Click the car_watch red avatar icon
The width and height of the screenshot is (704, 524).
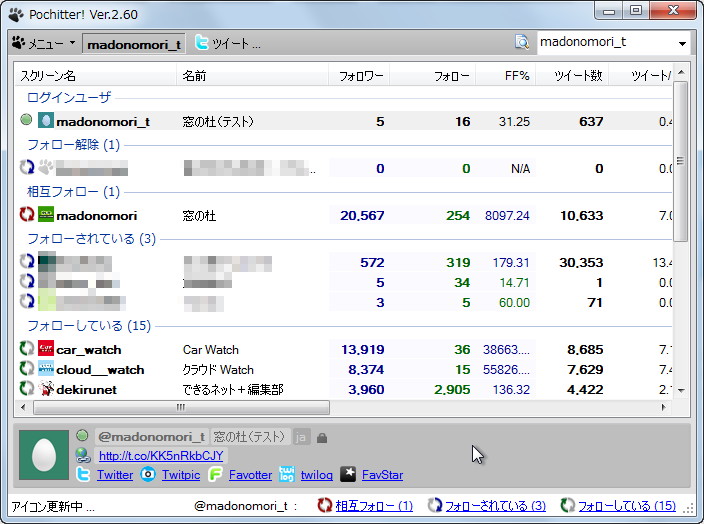[46, 348]
